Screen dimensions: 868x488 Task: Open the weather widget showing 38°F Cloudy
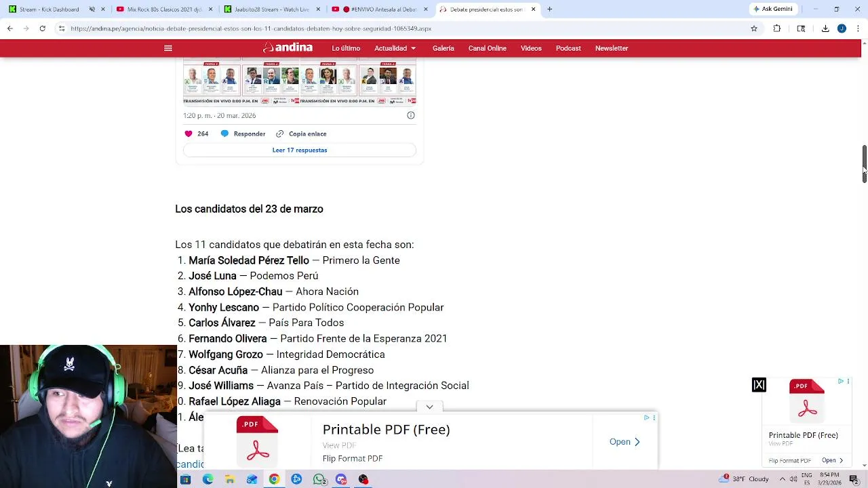[745, 479]
